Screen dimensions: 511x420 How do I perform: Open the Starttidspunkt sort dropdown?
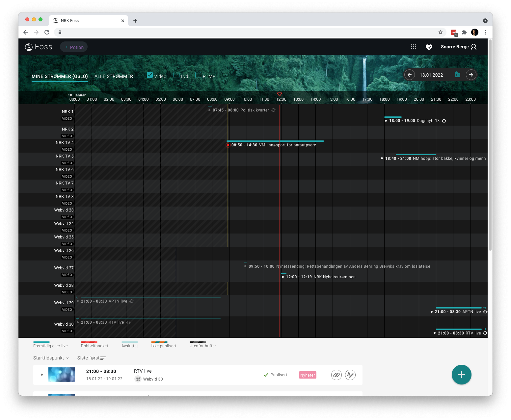[x=51, y=358]
